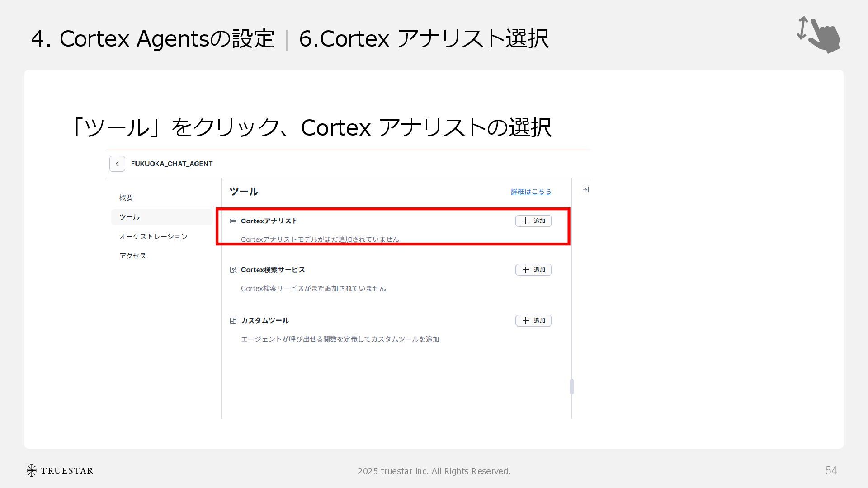Click the ツール panel heading
Screen dimensions: 868x488
[x=244, y=192]
